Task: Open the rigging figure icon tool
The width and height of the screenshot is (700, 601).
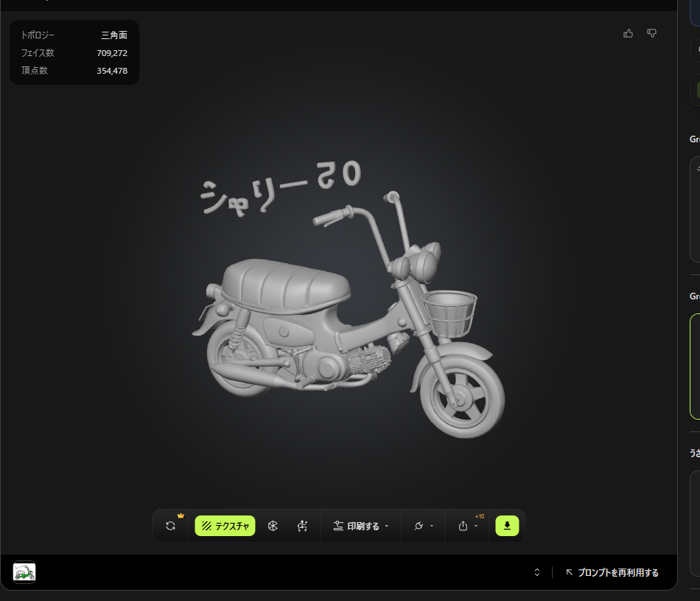Action: tap(302, 526)
